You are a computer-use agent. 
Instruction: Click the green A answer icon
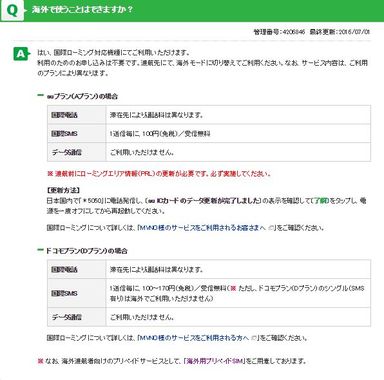pyautogui.click(x=21, y=54)
